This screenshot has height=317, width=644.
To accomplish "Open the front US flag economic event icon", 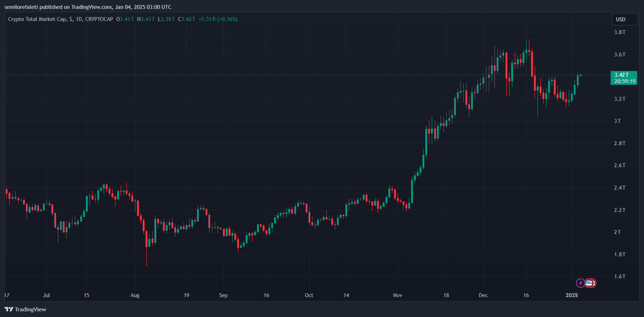I will pyautogui.click(x=589, y=283).
